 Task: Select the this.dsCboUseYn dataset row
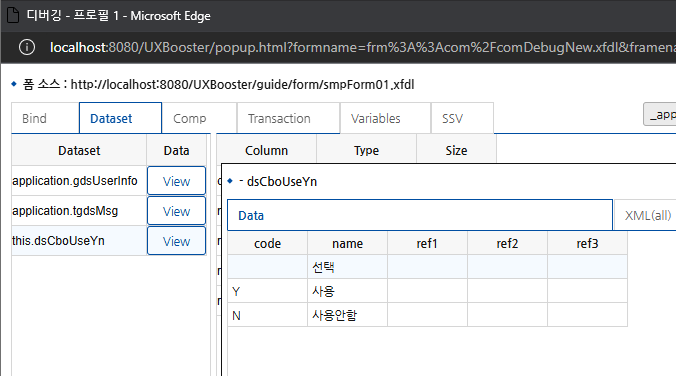pyautogui.click(x=79, y=241)
